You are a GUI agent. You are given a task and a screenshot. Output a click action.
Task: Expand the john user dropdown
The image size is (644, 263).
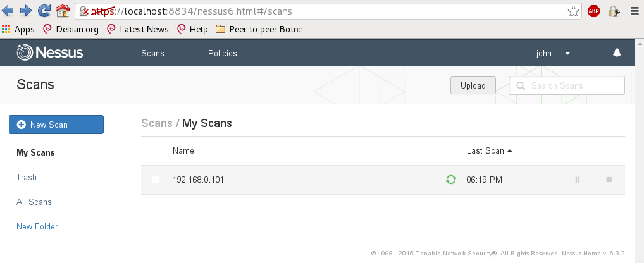pyautogui.click(x=554, y=53)
